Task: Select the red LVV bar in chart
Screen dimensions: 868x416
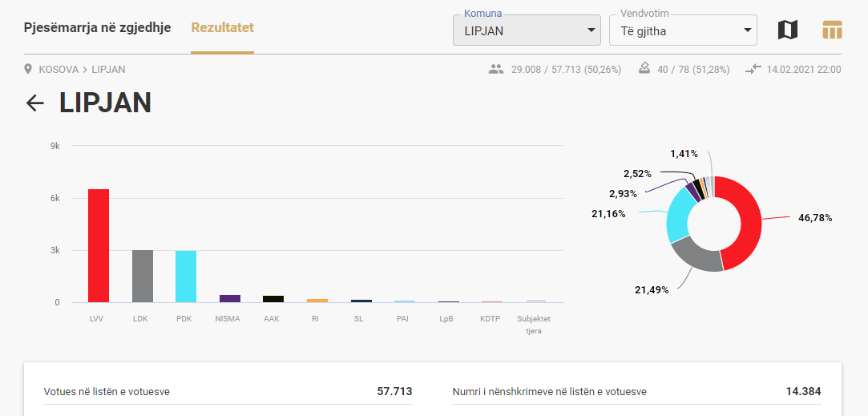Action: (x=99, y=245)
